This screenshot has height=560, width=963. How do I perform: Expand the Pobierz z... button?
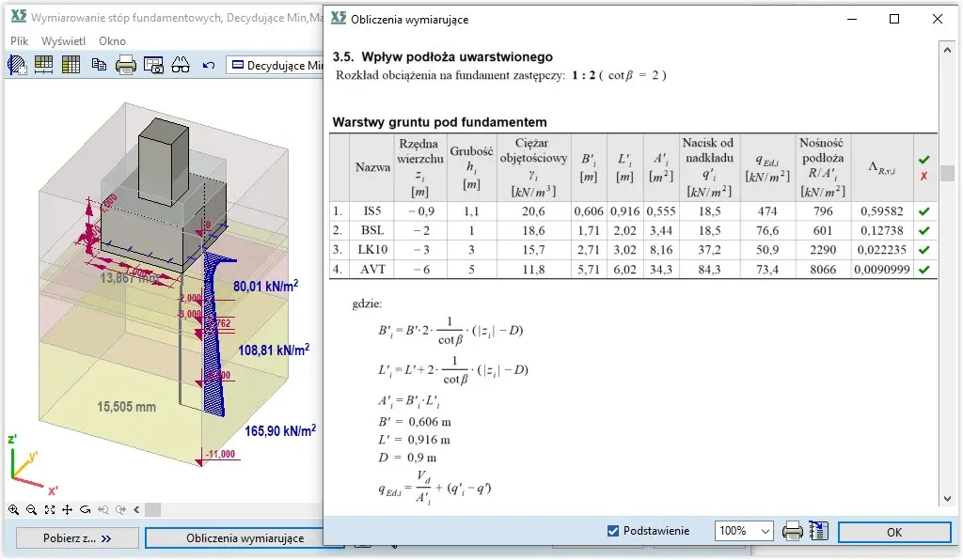coord(77,538)
